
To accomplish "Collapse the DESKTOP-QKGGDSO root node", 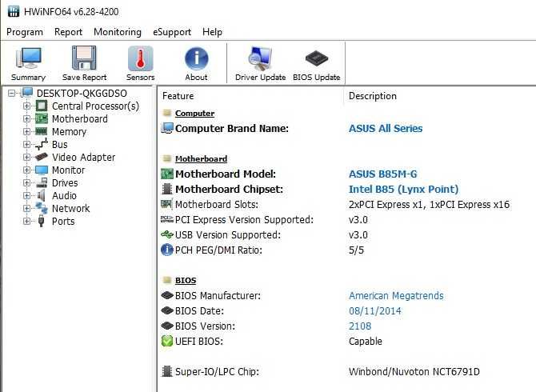I will (x=12, y=93).
